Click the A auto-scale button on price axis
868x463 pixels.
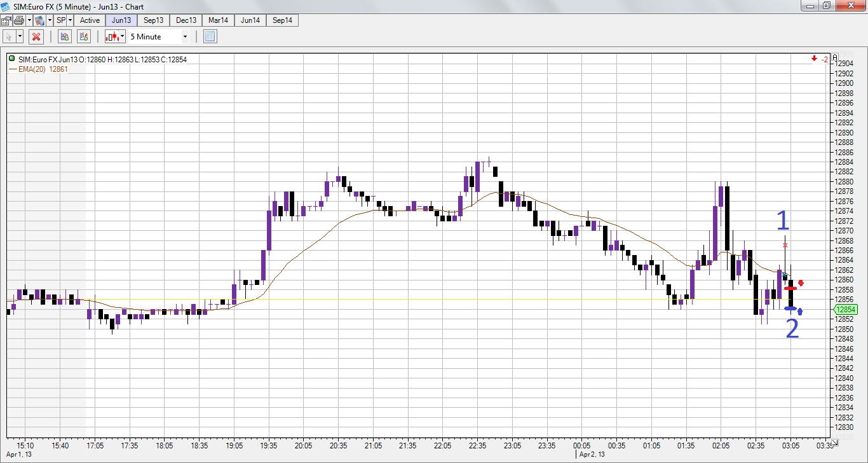click(x=836, y=56)
